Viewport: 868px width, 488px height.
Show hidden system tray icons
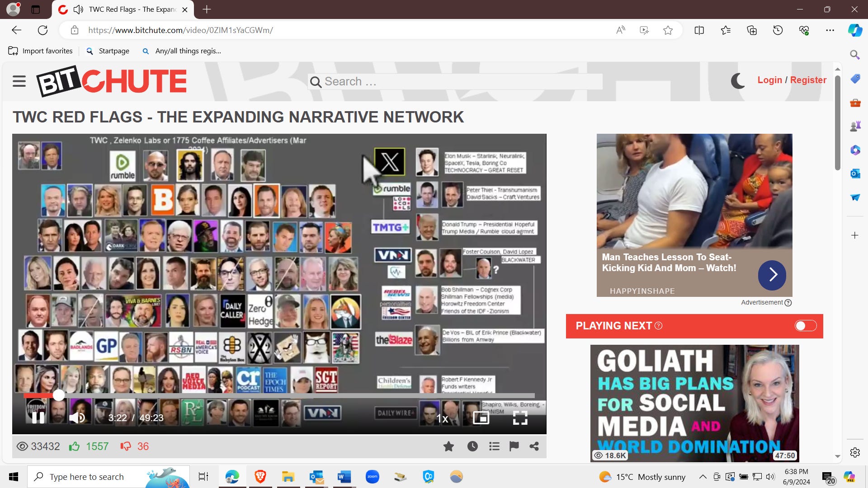[x=703, y=477]
